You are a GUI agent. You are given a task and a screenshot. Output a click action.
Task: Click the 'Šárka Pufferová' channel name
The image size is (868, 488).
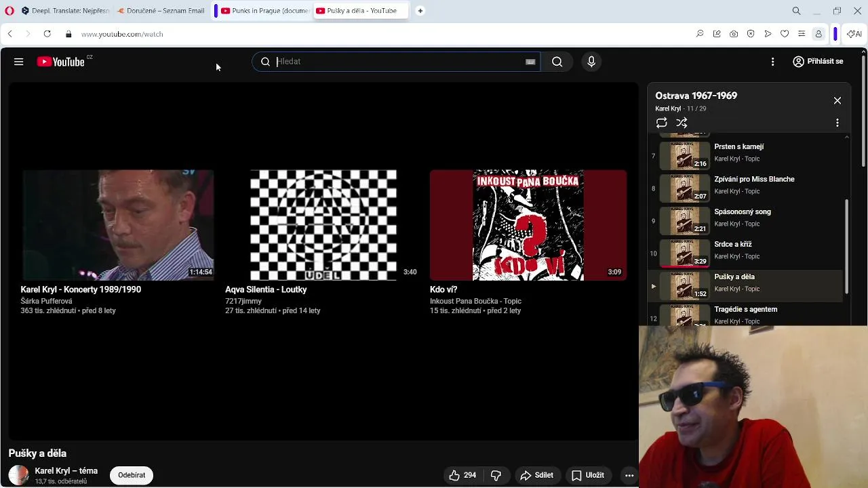click(46, 301)
